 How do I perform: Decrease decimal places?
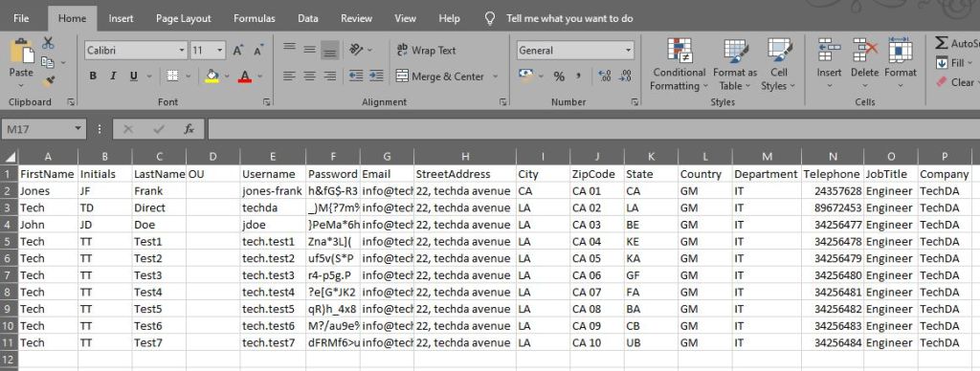click(x=625, y=76)
